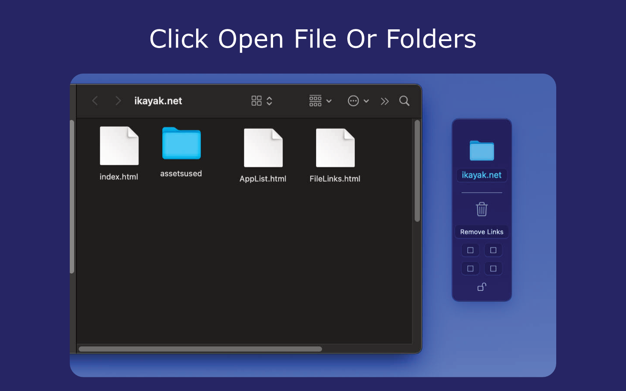Select the assetsused folder icon

(181, 143)
